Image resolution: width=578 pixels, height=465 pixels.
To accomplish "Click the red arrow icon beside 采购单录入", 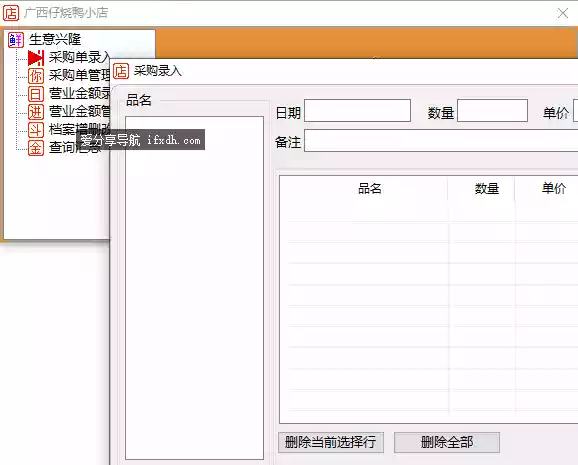I will click(x=36, y=58).
